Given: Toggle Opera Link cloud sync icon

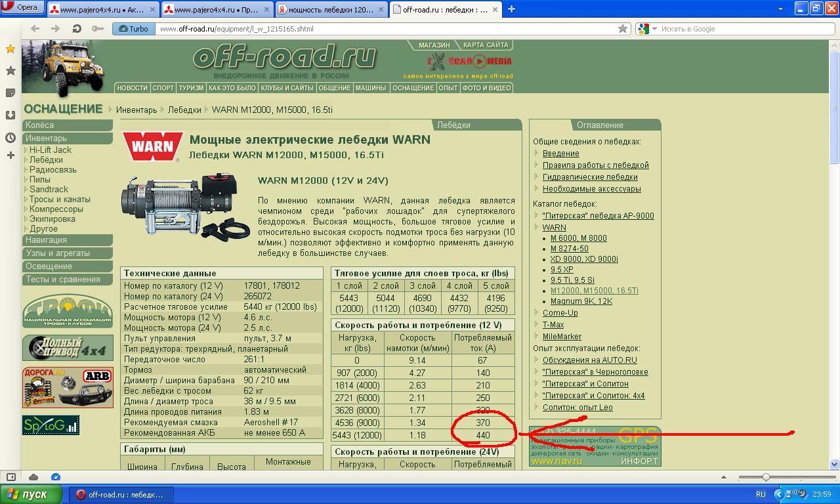Looking at the screenshot, I should coord(33,477).
